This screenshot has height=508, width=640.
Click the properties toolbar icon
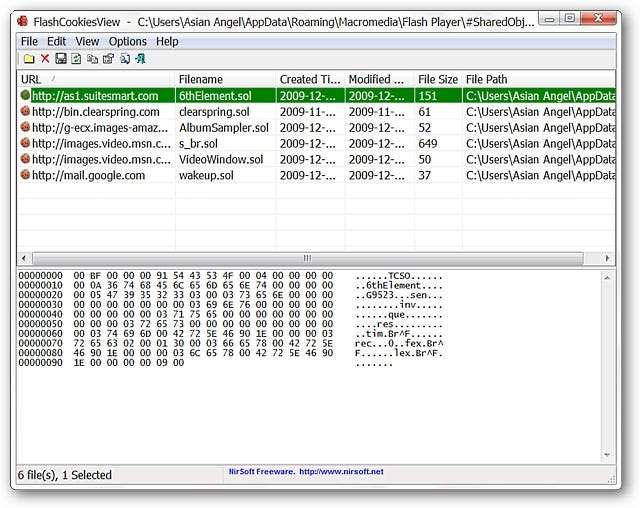(x=108, y=59)
